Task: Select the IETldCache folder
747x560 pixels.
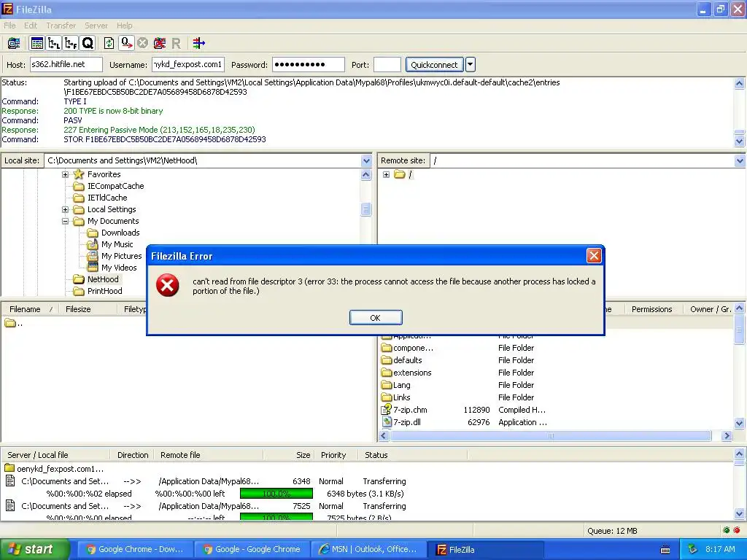Action: pyautogui.click(x=107, y=198)
